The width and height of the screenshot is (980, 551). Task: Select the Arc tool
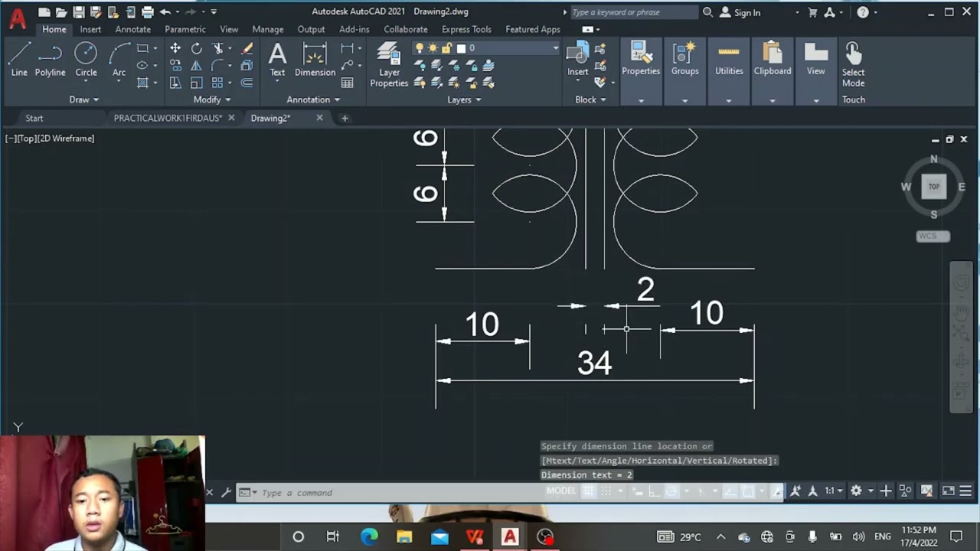click(119, 60)
